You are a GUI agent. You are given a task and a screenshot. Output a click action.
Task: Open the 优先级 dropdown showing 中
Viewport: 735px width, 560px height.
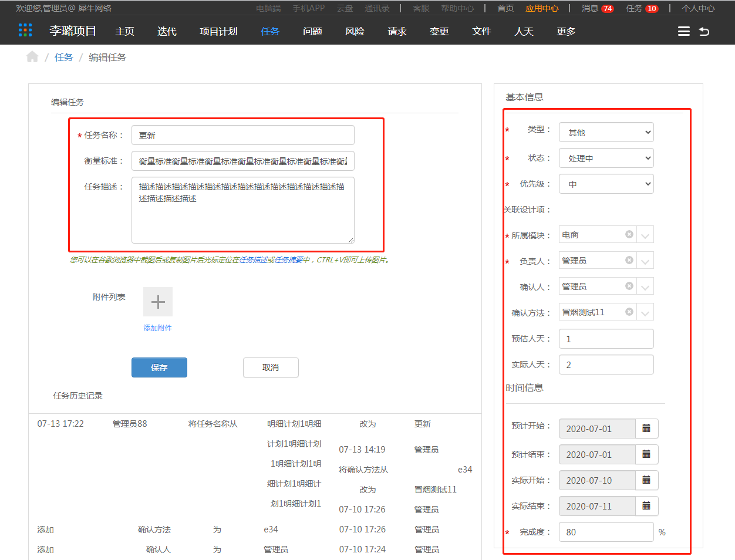(x=606, y=184)
